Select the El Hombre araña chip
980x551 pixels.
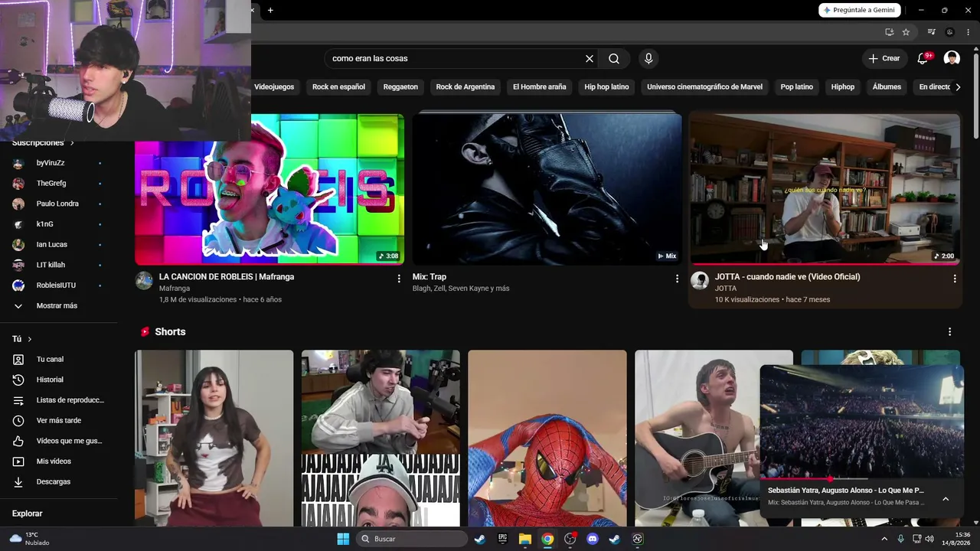pyautogui.click(x=540, y=87)
